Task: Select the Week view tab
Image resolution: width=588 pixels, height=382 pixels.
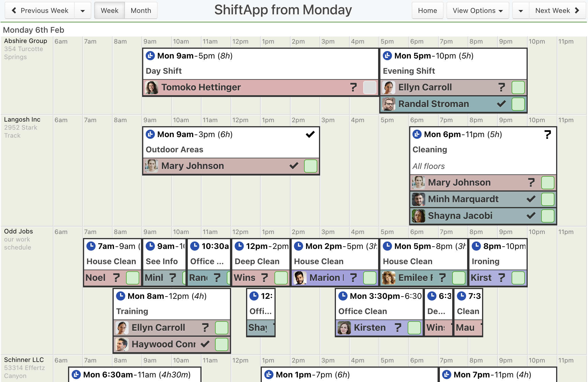Action: point(110,11)
